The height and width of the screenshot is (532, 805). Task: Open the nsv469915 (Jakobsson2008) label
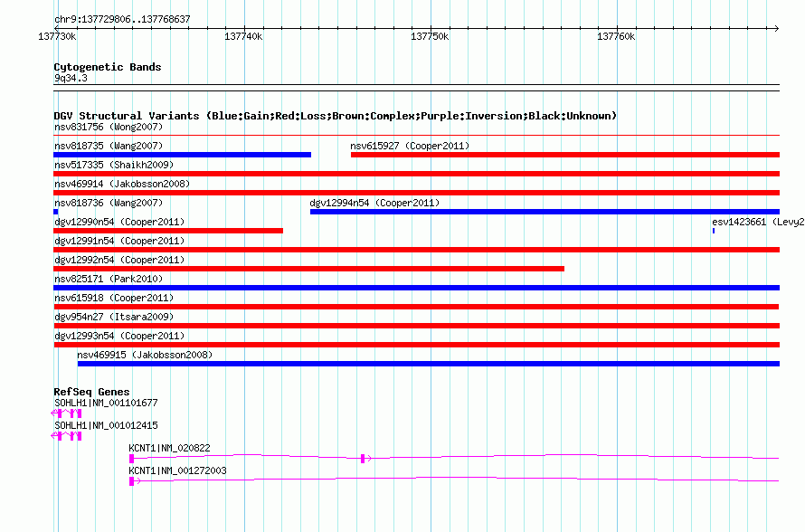[x=145, y=355]
